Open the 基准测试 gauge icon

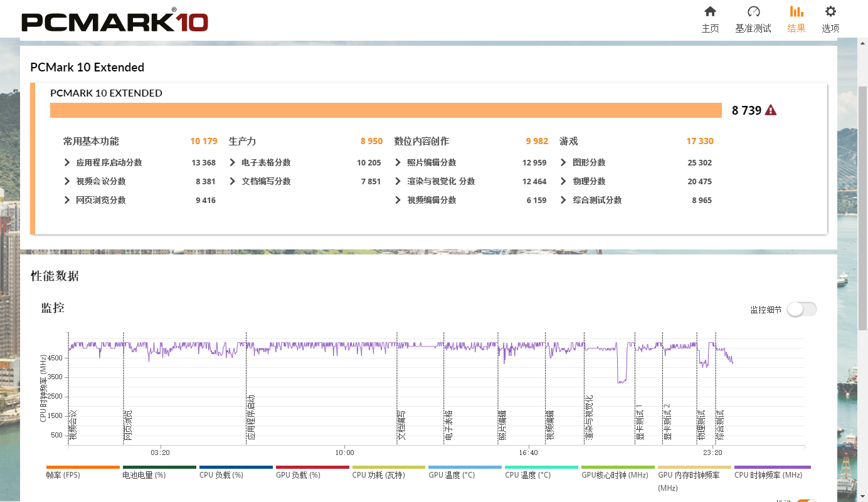[x=753, y=11]
